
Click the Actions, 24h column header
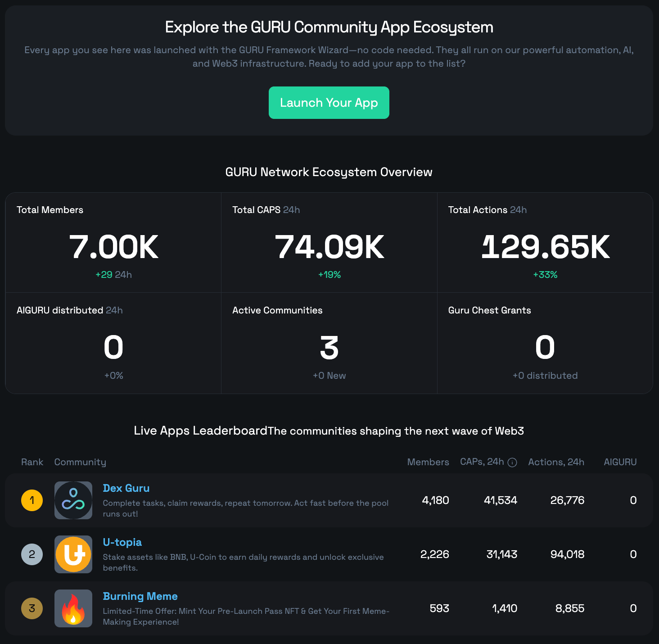556,462
